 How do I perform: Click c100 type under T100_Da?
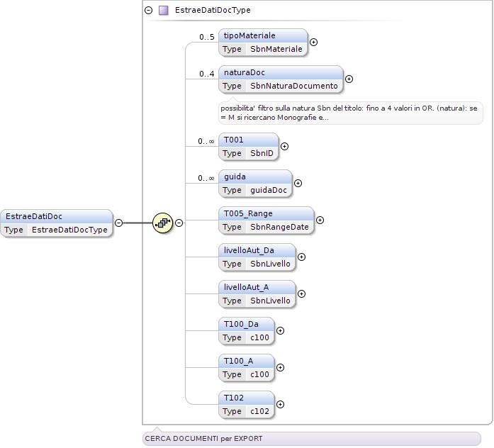pos(259,337)
